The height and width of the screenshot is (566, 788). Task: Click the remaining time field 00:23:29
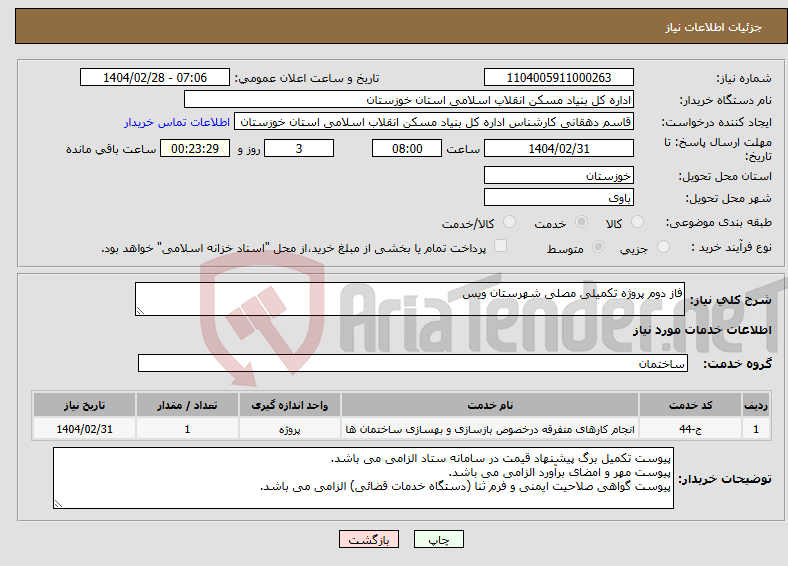pos(195,148)
